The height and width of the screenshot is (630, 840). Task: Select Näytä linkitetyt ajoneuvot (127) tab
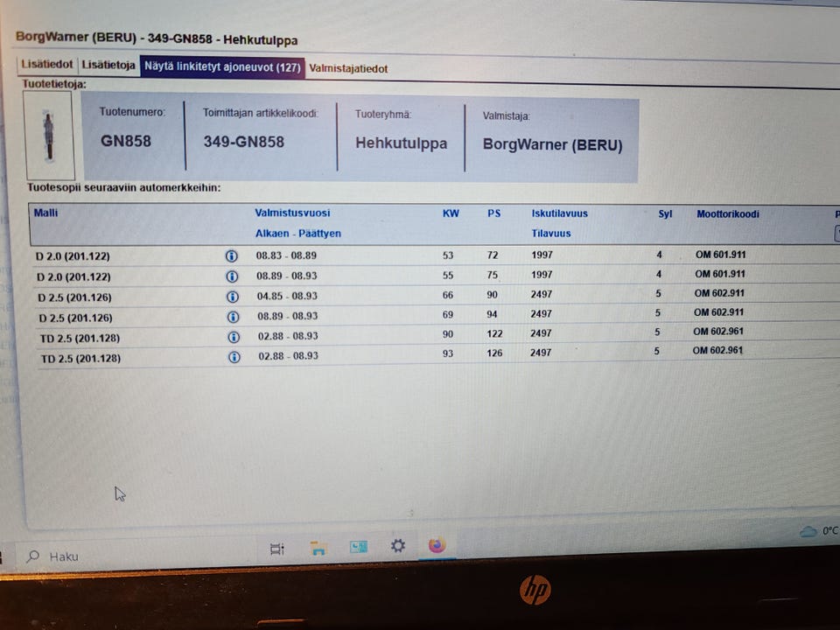[x=222, y=67]
